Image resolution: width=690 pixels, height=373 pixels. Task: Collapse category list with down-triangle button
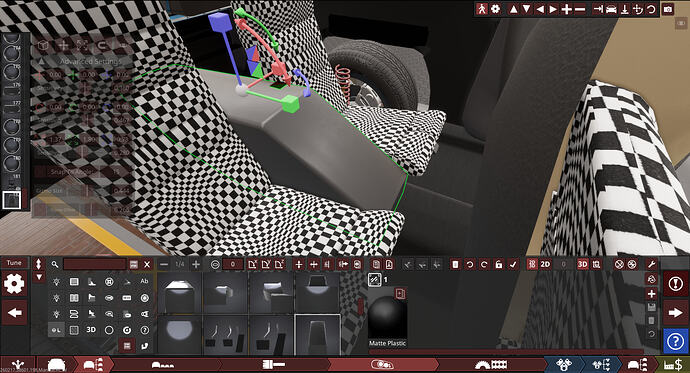coord(39,277)
